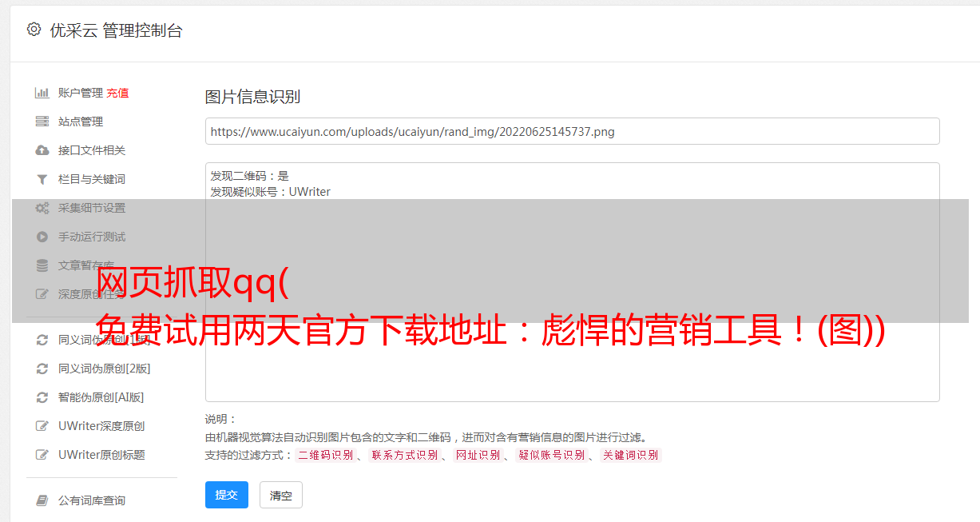Click the server icon for 站点管理
This screenshot has width=980, height=522.
pyautogui.click(x=42, y=122)
